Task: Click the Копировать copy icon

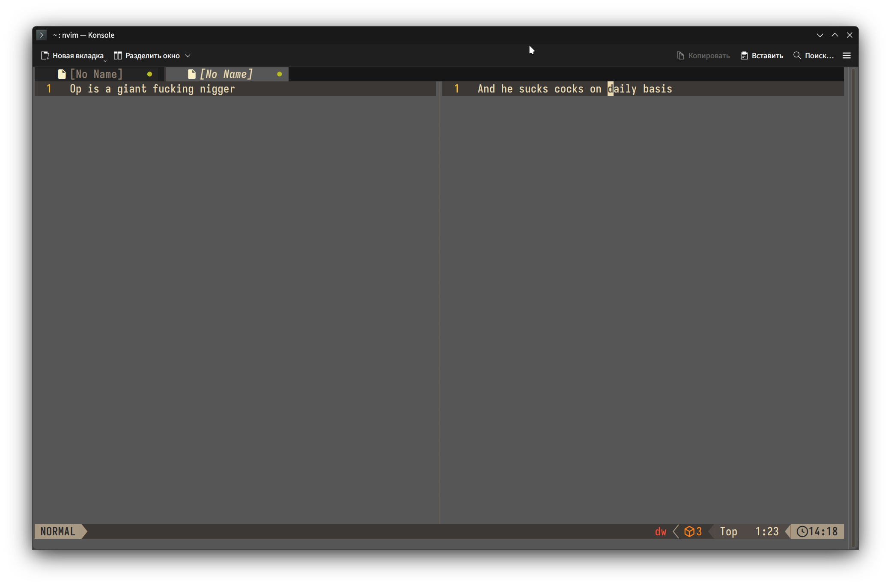Action: pyautogui.click(x=680, y=56)
